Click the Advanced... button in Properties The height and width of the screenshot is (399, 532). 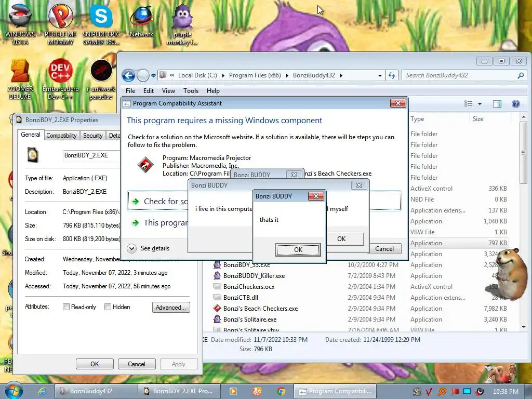(171, 308)
